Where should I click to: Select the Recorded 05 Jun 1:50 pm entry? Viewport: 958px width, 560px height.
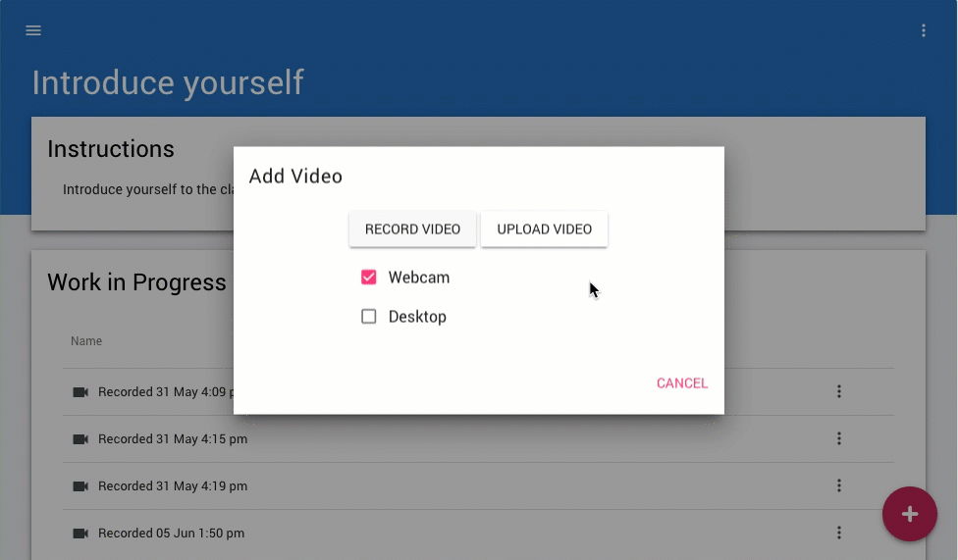[x=171, y=534]
